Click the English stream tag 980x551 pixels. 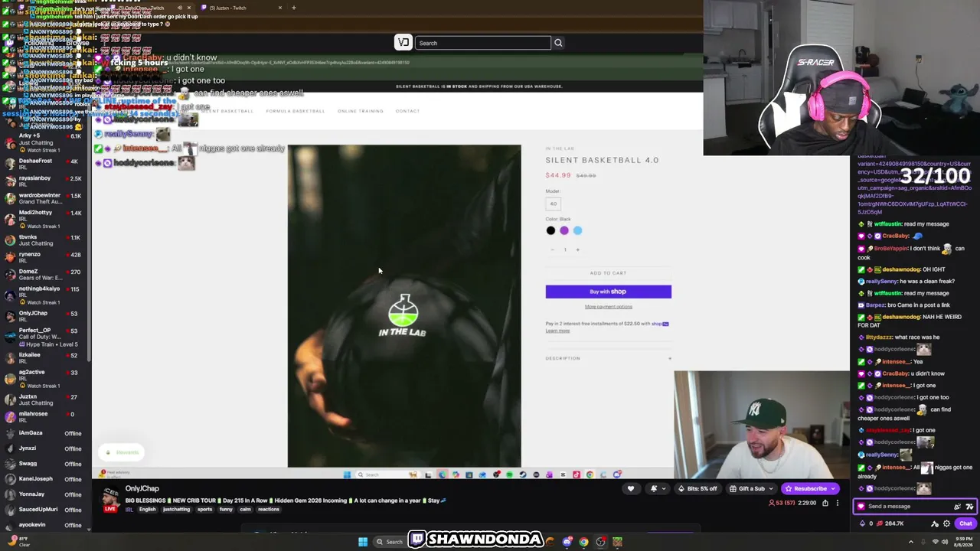pos(148,510)
